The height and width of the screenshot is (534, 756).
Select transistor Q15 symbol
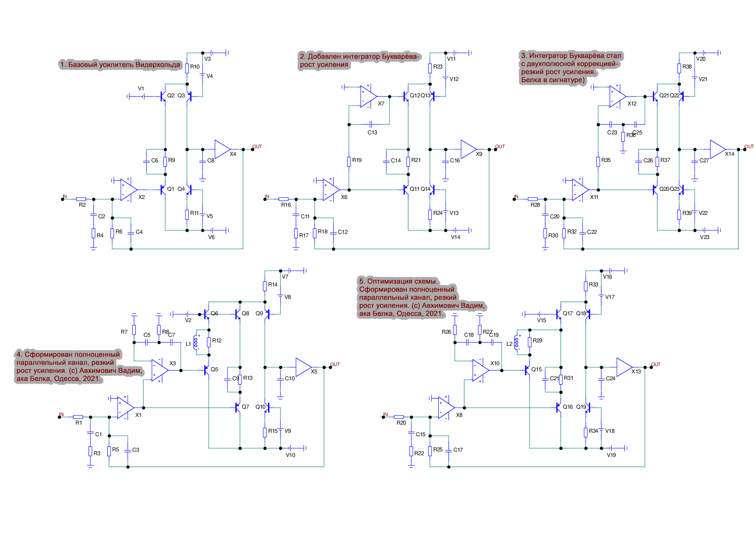coord(528,370)
